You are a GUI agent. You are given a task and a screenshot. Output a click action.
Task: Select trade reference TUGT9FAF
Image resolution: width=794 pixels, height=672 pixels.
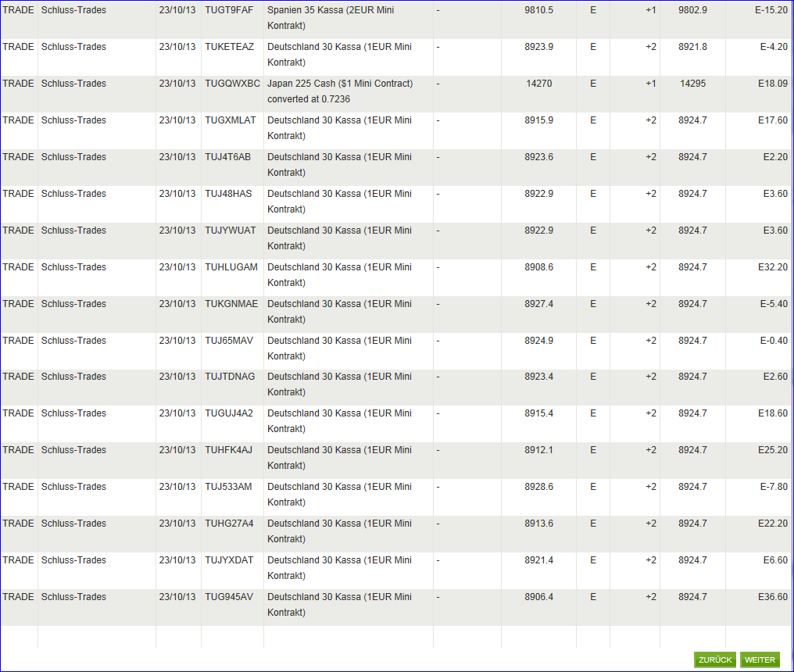pos(229,10)
